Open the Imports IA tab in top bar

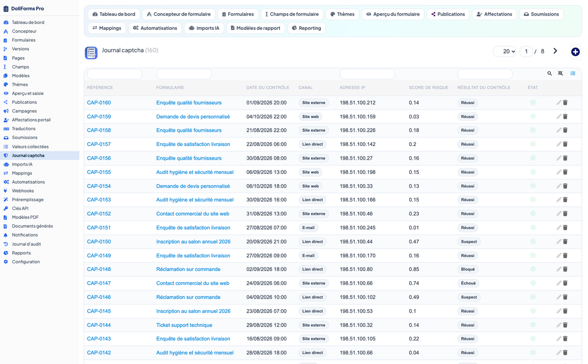[204, 28]
